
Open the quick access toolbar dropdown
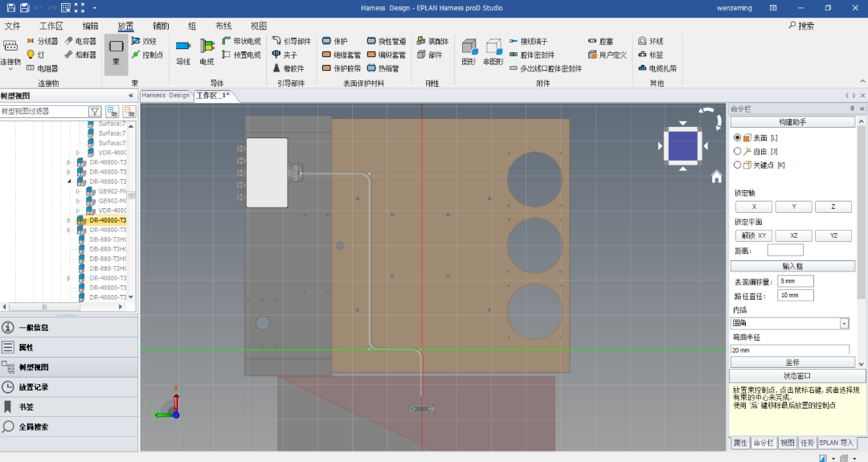pos(95,8)
